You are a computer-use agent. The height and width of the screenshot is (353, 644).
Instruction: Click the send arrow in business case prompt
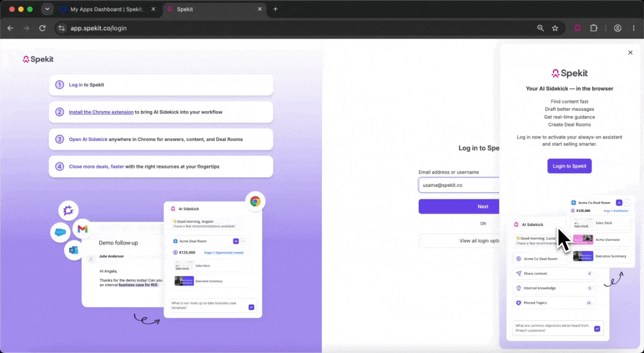click(x=251, y=307)
